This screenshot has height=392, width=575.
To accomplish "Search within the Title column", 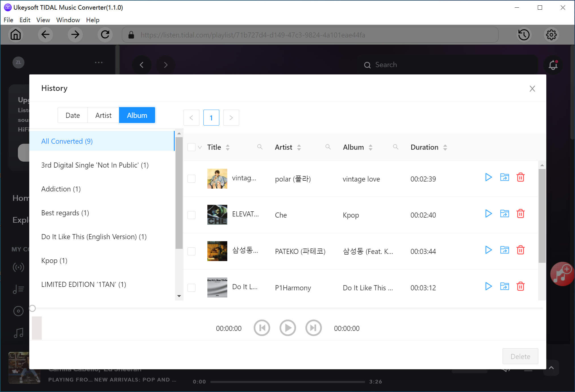I will pos(260,147).
